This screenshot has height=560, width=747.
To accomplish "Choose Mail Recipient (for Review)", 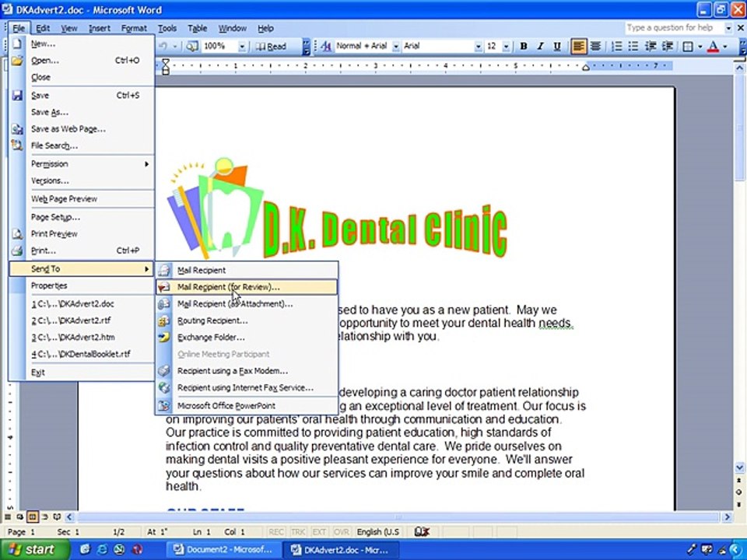I will click(x=247, y=287).
